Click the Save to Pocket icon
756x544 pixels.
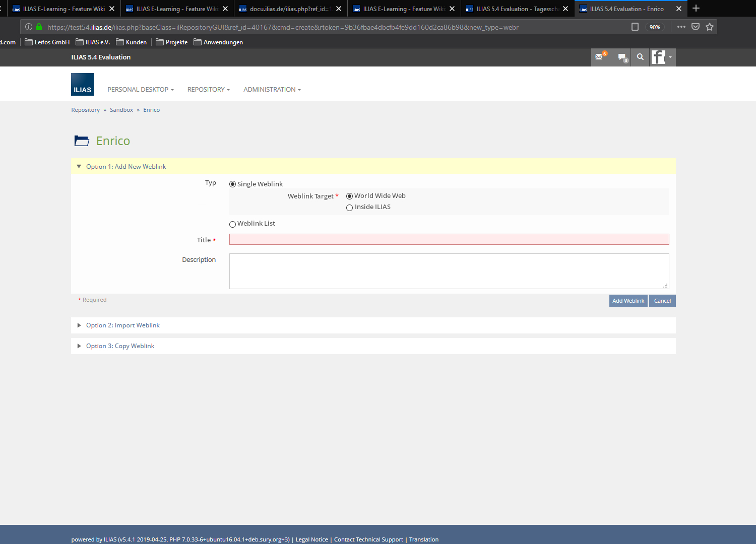pos(696,27)
